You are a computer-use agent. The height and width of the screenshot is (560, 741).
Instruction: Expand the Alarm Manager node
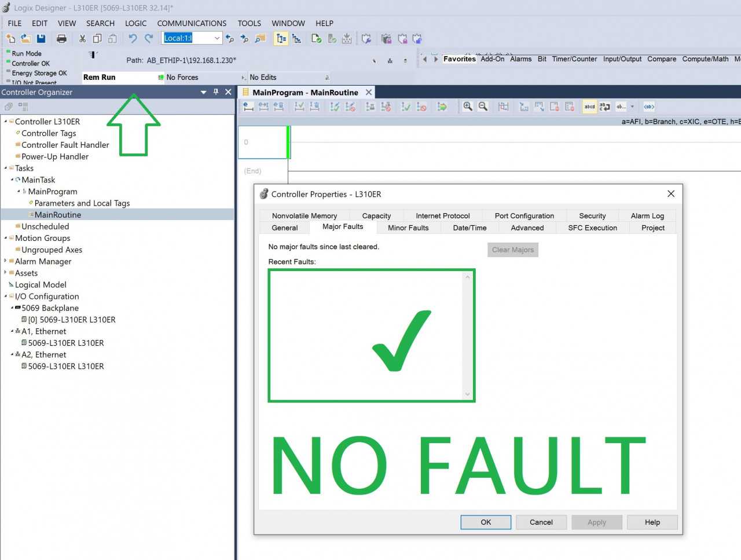click(x=6, y=261)
